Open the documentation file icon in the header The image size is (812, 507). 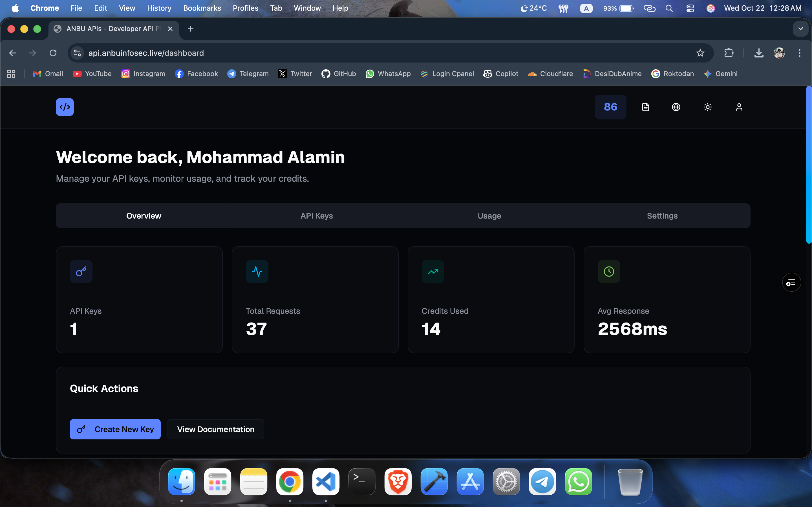point(645,107)
